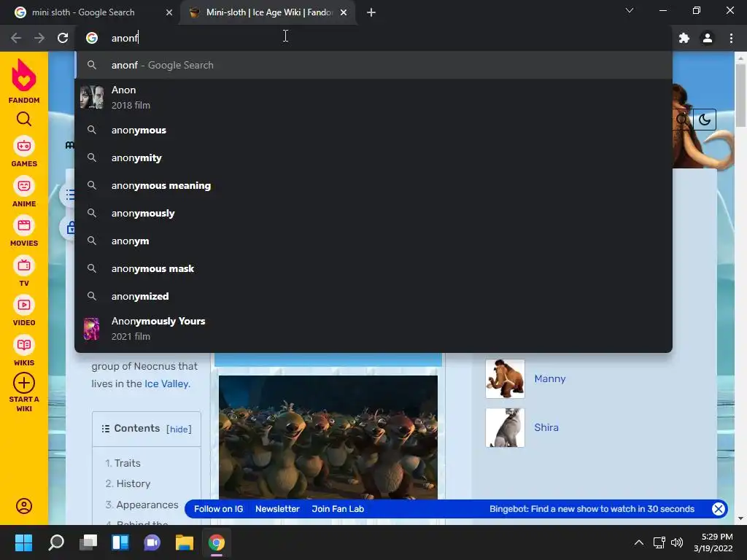The height and width of the screenshot is (560, 747).
Task: Choose the 'anonymity' suggestion
Action: (x=373, y=157)
